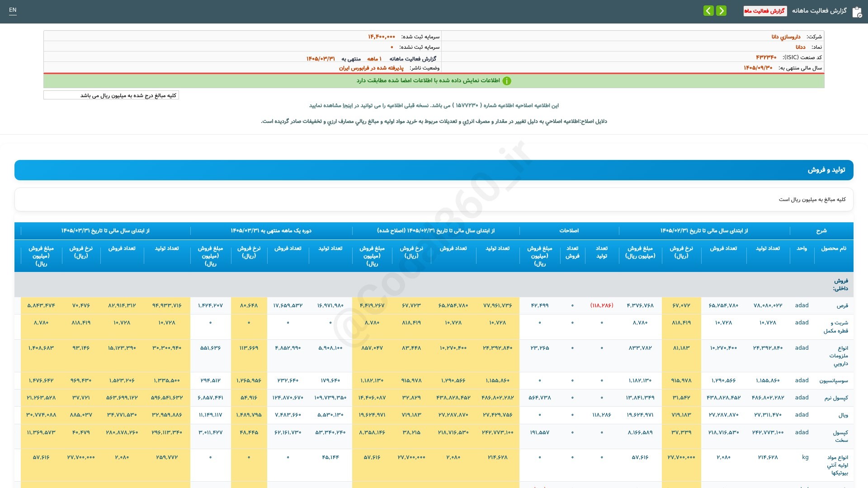The image size is (868, 488).
Task: Open the previous notice via اینجا link
Action: tap(348, 105)
